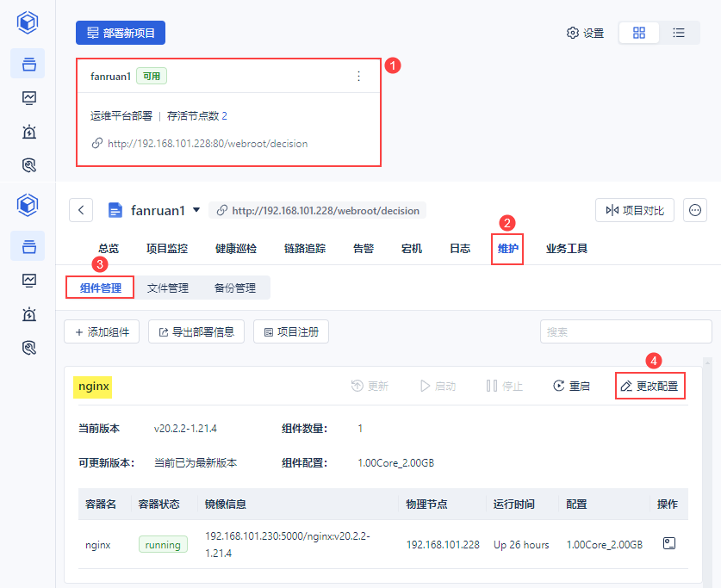Screen dimensions: 721x588
Task: Open the kebab menu on the fanruan1 card
Action: pyautogui.click(x=359, y=76)
